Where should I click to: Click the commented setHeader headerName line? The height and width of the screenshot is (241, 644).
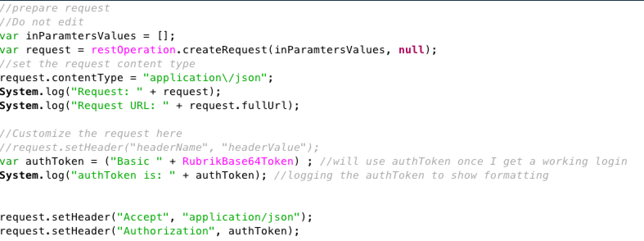(159, 148)
